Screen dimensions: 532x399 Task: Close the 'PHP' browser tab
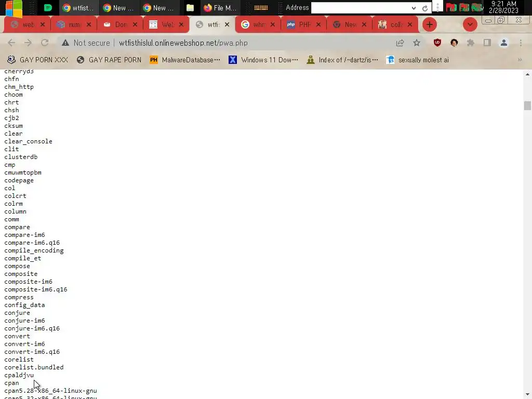(318, 24)
